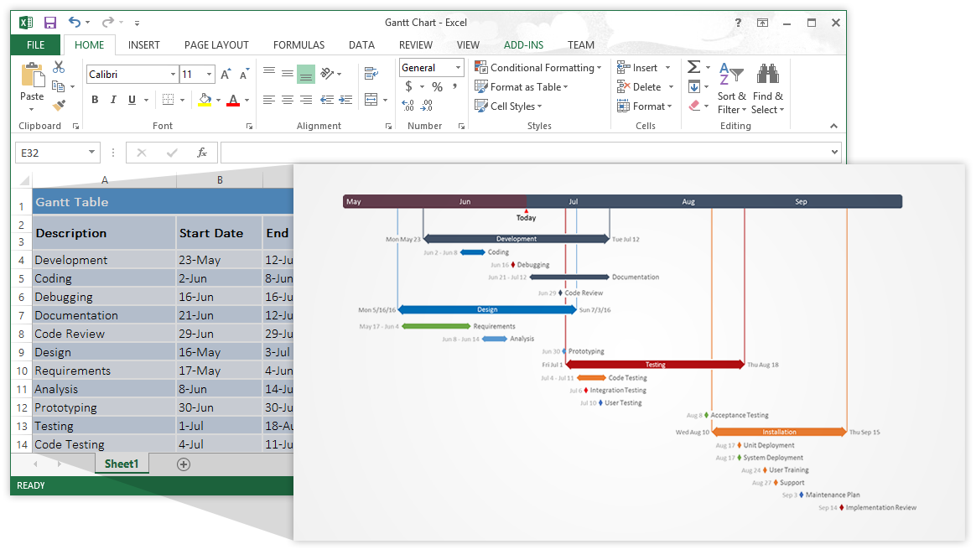Click the Insert Function fx icon
This screenshot has height=560, width=976.
click(202, 153)
